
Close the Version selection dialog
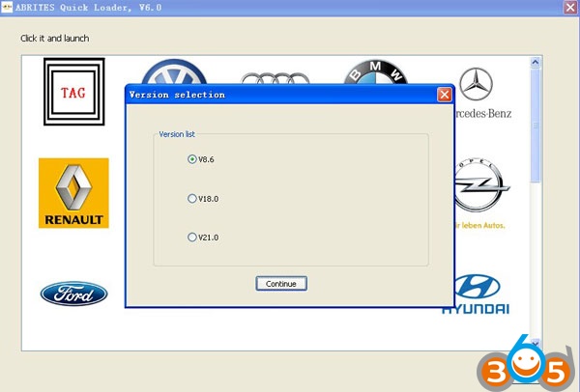[444, 95]
